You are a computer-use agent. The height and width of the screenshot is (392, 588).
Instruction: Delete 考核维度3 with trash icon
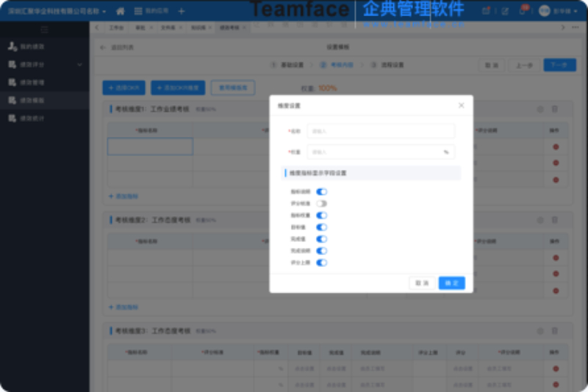pos(555,331)
